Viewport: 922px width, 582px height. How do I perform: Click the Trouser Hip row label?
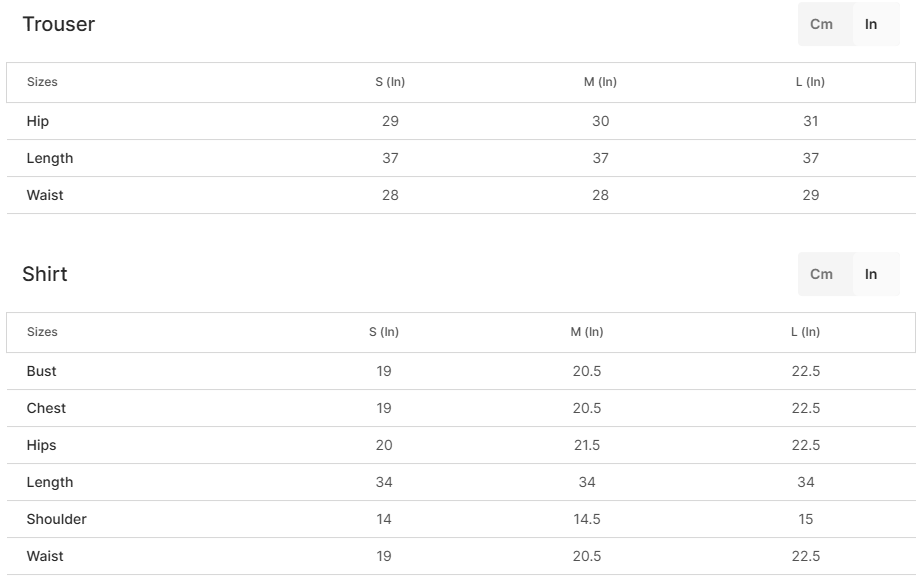click(38, 121)
